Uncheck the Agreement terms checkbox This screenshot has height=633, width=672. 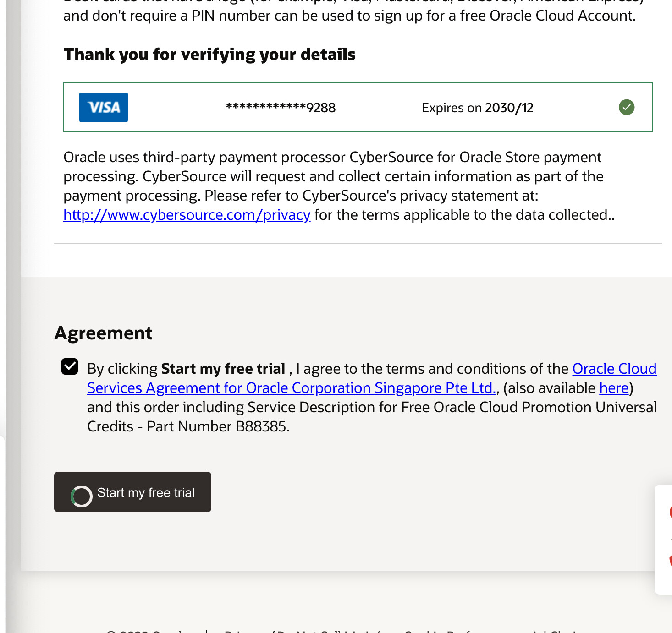click(x=70, y=366)
